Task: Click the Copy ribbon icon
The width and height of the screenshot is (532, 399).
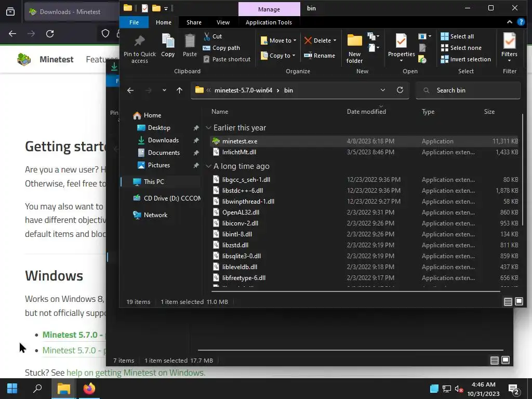Action: (168, 46)
